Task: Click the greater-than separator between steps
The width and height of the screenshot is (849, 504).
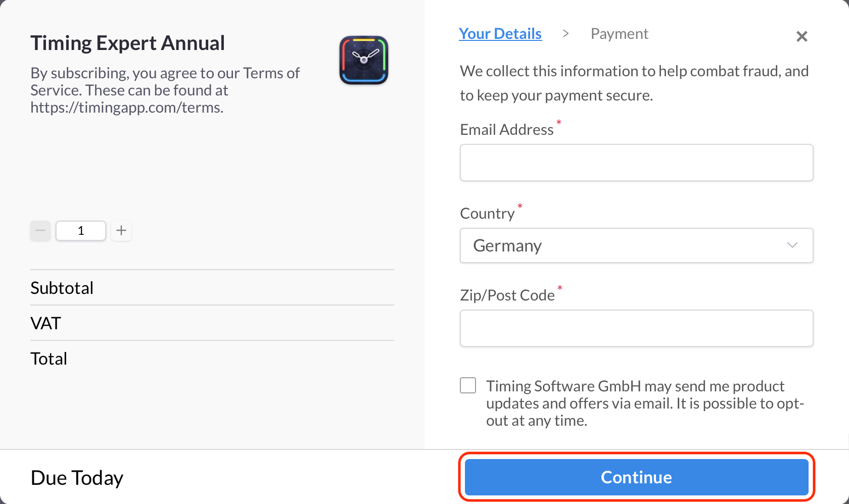Action: 565,33
